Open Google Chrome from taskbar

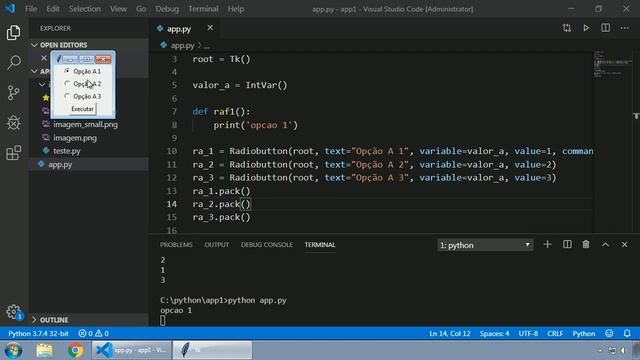pos(76,351)
